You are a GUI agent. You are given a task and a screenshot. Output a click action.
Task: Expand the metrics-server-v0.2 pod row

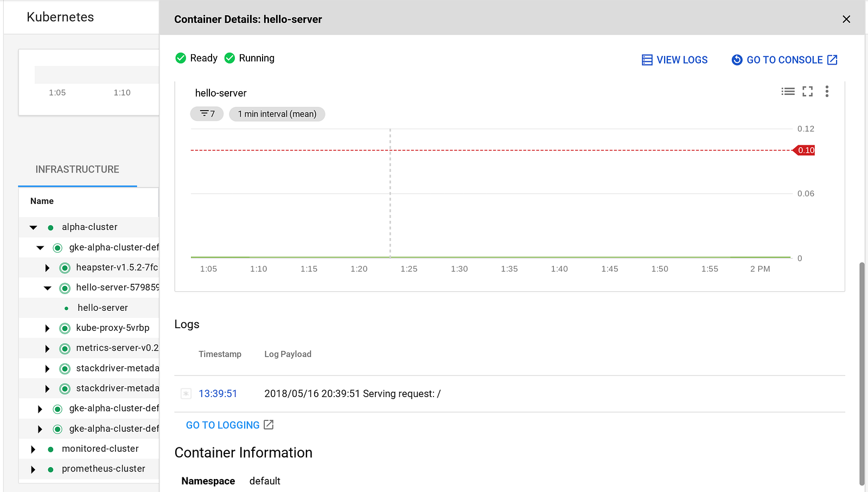(x=47, y=349)
